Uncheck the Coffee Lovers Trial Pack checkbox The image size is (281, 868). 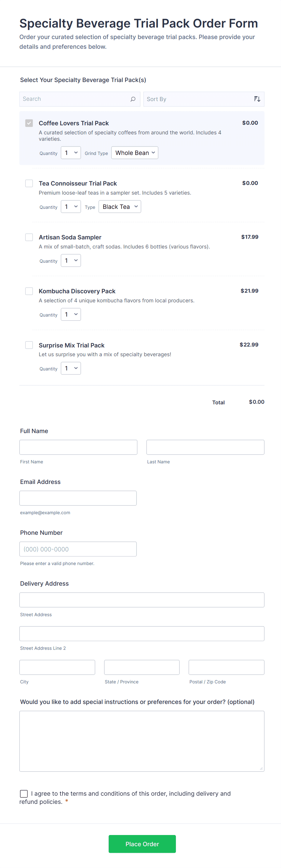[x=29, y=123]
